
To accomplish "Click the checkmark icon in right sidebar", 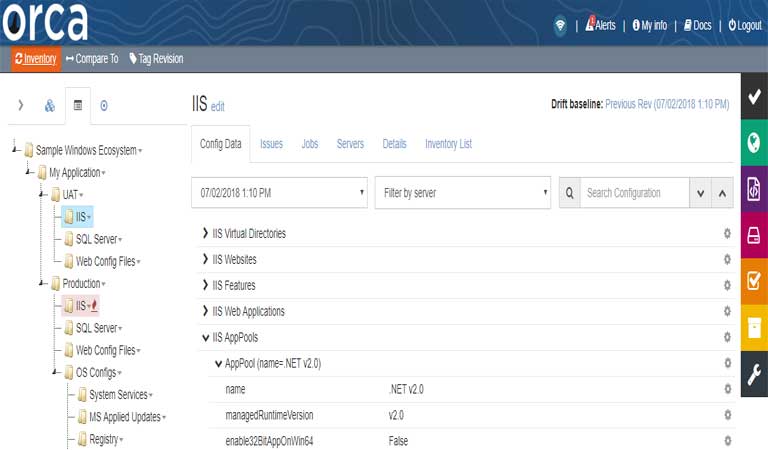I will click(x=754, y=96).
